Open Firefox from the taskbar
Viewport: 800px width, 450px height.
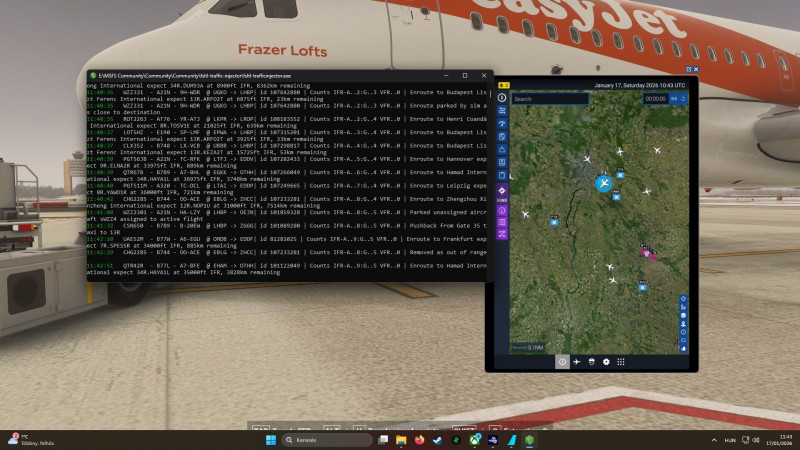point(419,440)
